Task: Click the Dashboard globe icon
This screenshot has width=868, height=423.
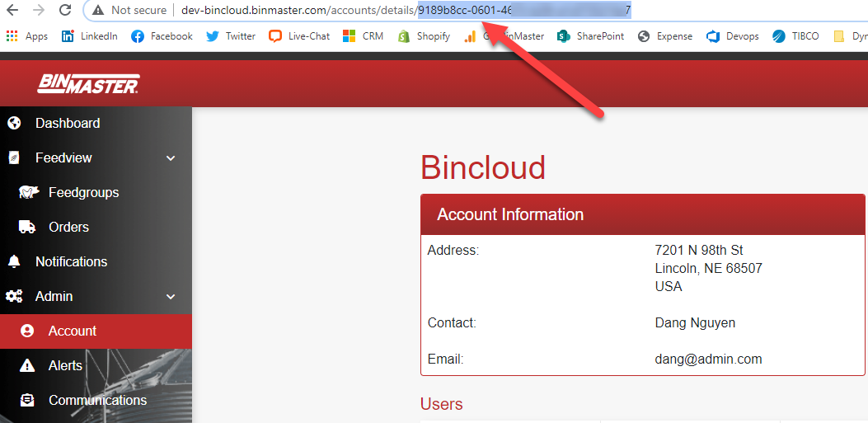Action: 14,123
